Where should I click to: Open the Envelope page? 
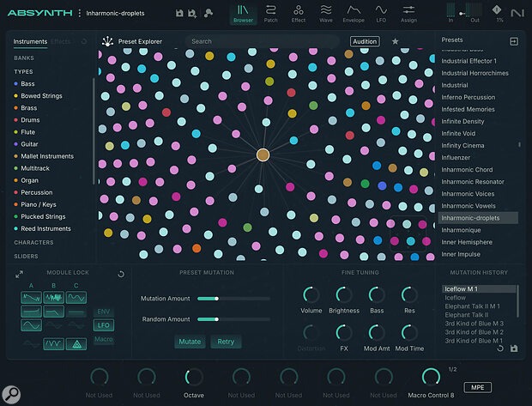354,14
